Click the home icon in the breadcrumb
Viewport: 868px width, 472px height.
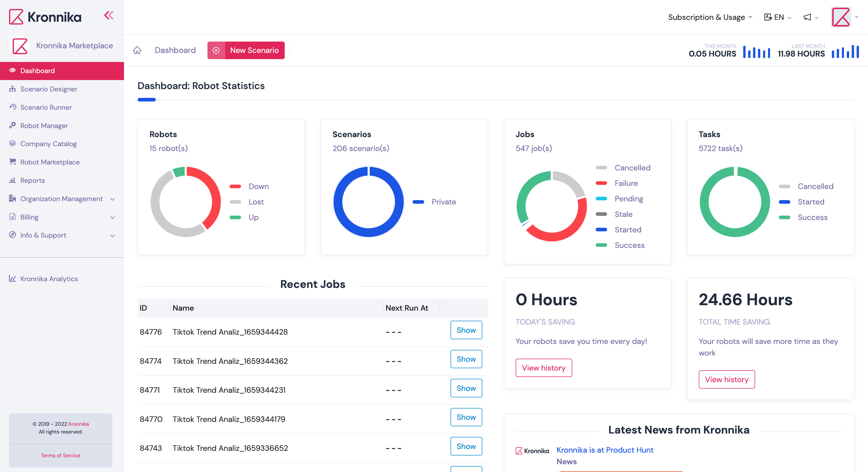click(137, 50)
